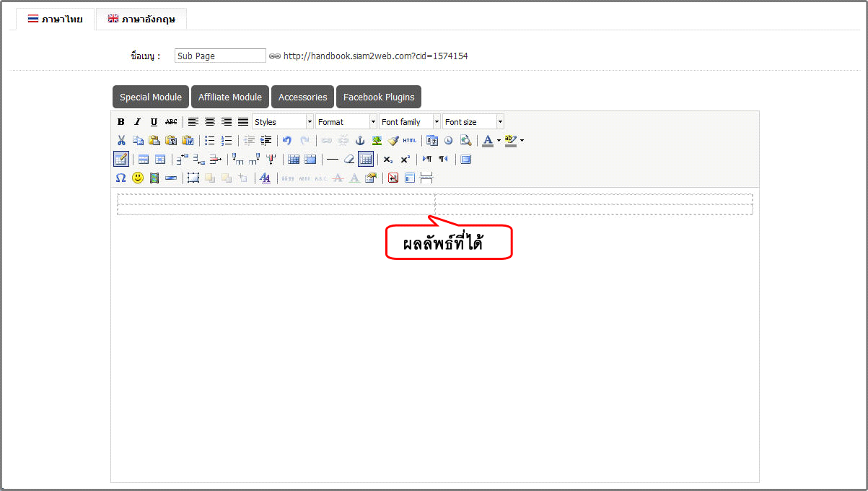Insert a new layer

(193, 178)
